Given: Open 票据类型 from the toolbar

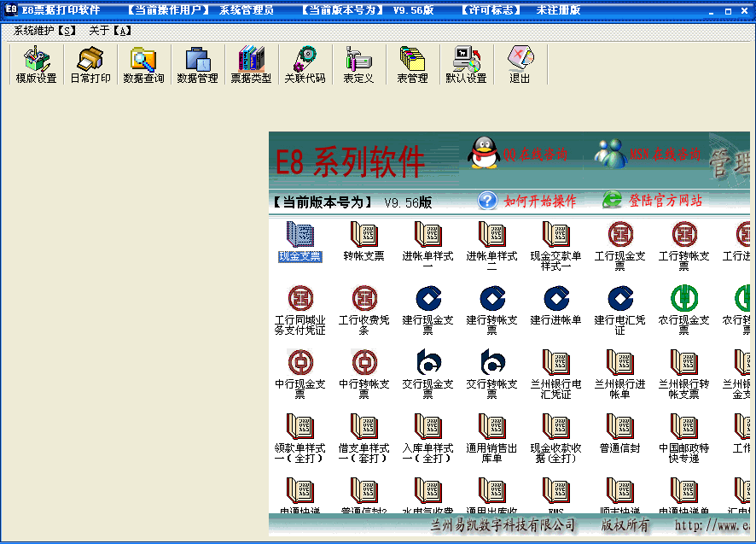Looking at the screenshot, I should point(251,65).
